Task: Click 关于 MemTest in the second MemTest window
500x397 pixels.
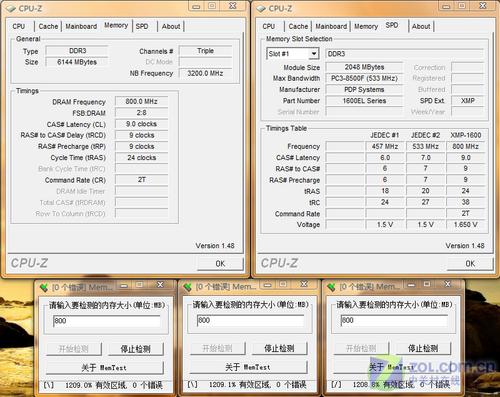Action: [248, 367]
